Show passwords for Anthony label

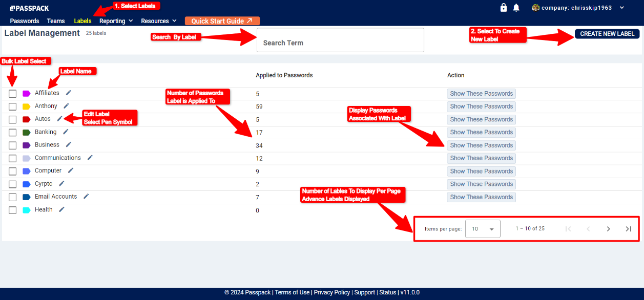pos(482,106)
